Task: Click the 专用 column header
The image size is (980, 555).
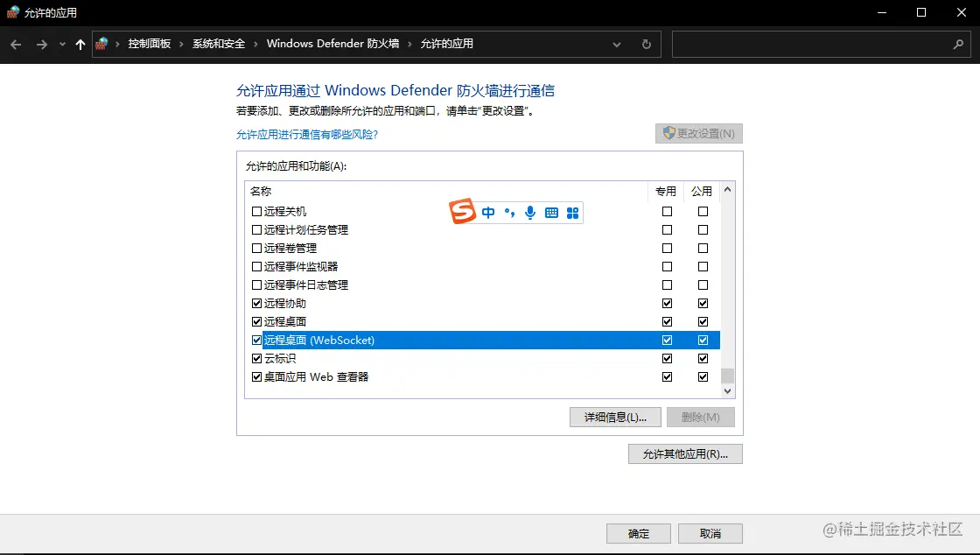Action: click(x=666, y=191)
